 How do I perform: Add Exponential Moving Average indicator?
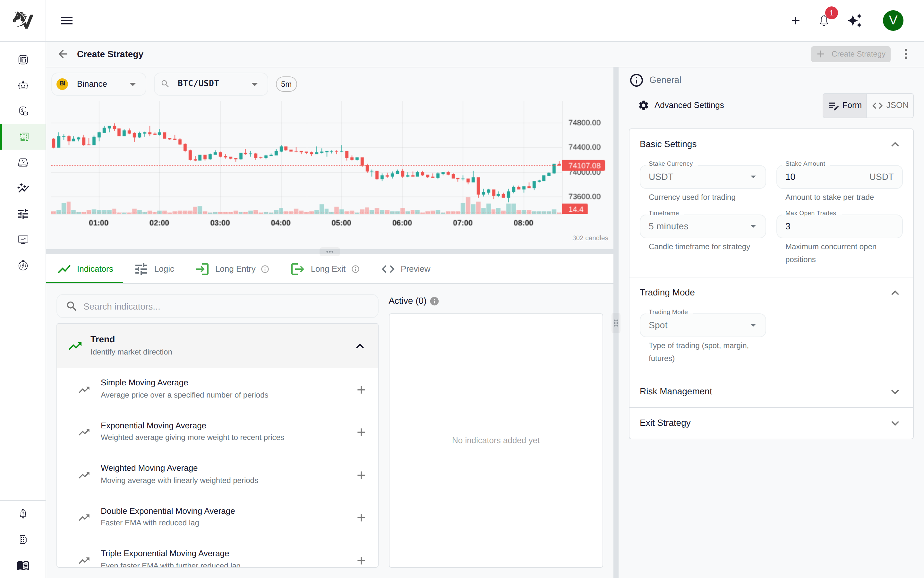tap(361, 432)
